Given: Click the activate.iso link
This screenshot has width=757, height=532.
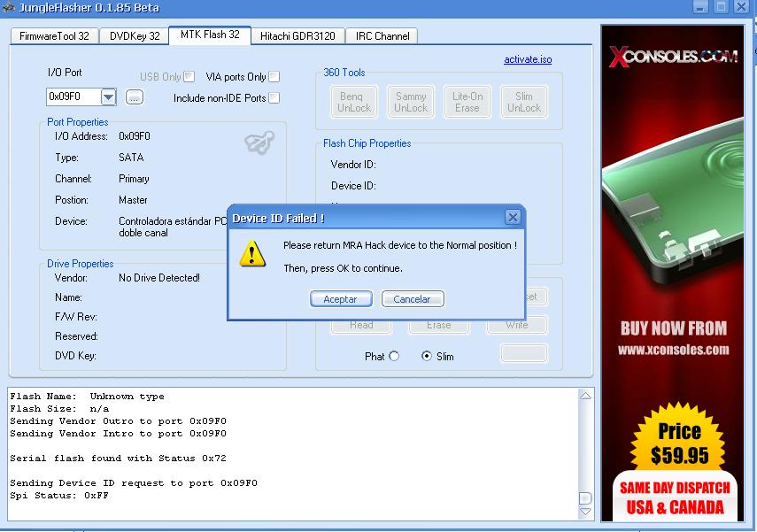Looking at the screenshot, I should click(x=528, y=59).
